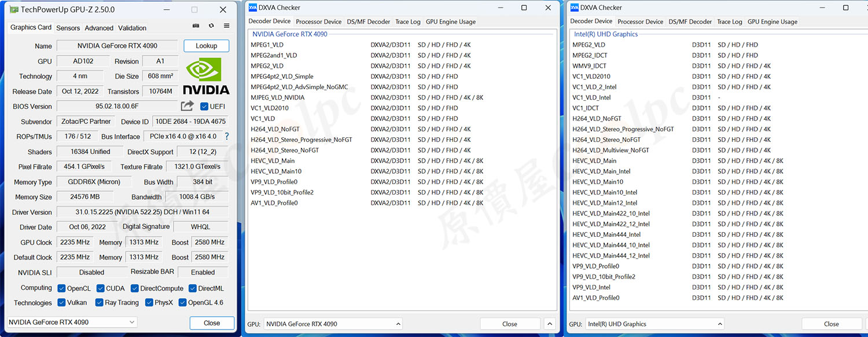
Task: Click the Memory Type value "GDDR6X (Micron)"
Action: tap(94, 182)
